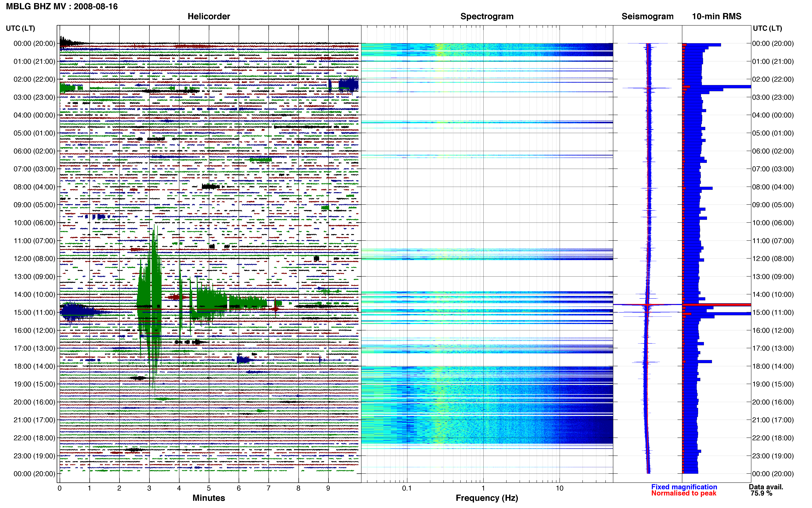
Task: Click the left-axis time label "06:00 (02:00)"
Action: pos(34,151)
